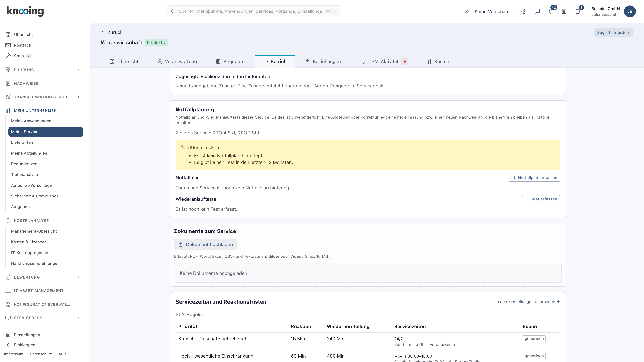Expand the KONFIGURATIONSVERWAL... section
Viewport: 644px width, 362px height.
[x=43, y=304]
